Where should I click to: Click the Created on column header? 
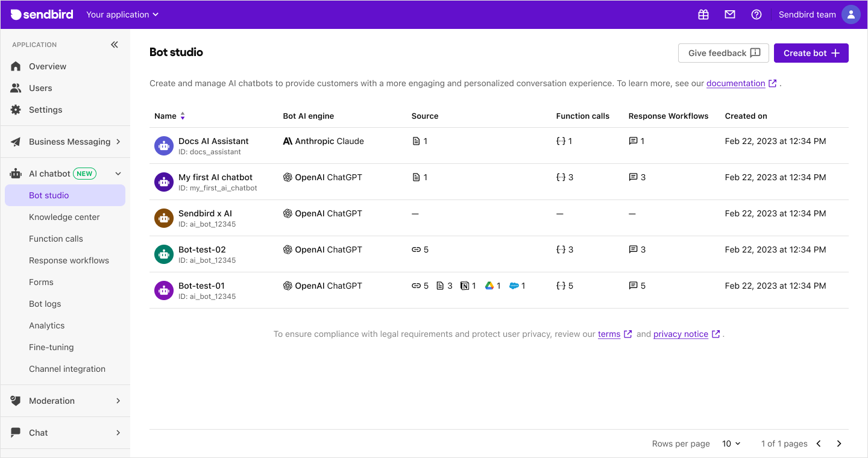coord(746,116)
